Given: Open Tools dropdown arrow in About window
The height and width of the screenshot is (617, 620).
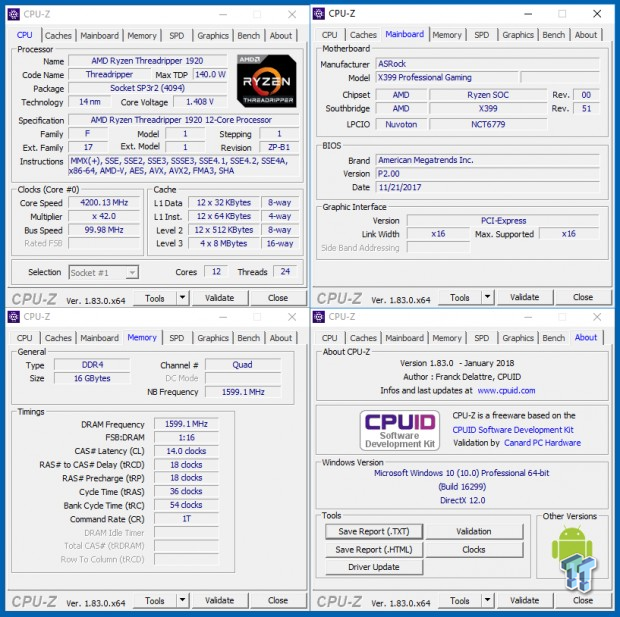Looking at the screenshot, I should click(x=488, y=600).
